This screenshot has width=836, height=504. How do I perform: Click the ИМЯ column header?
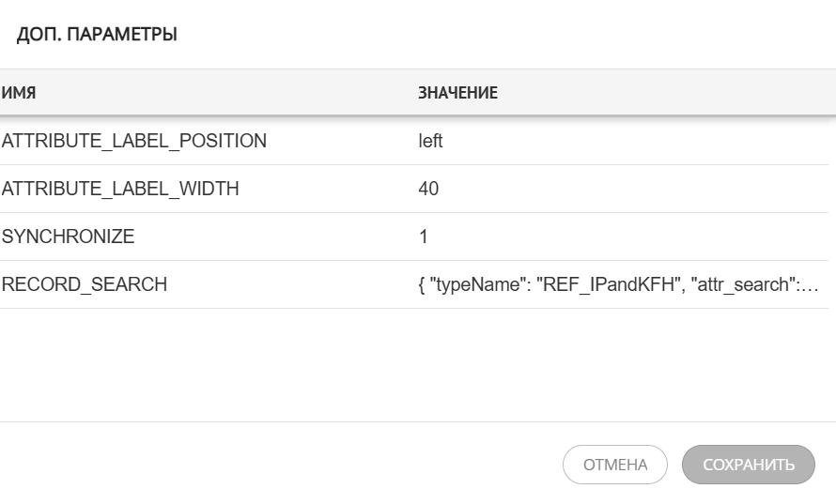point(19,93)
